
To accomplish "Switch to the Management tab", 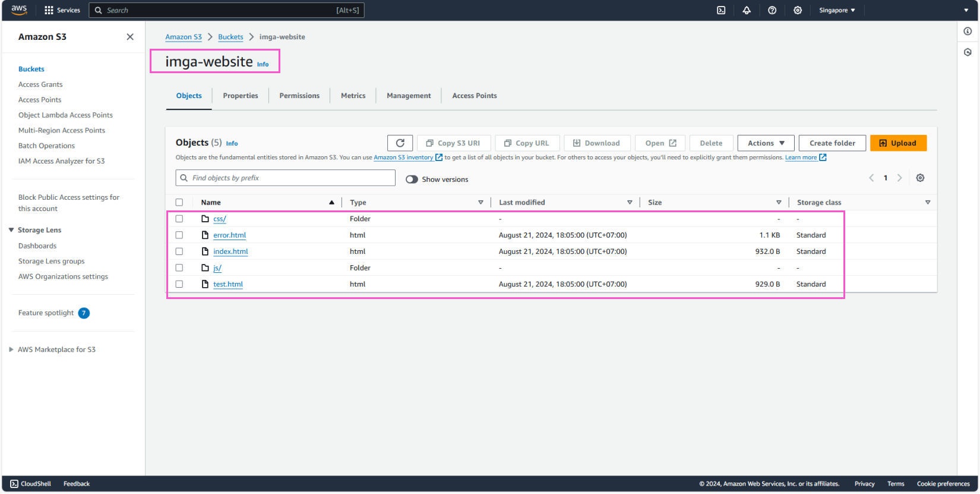I will coord(409,96).
